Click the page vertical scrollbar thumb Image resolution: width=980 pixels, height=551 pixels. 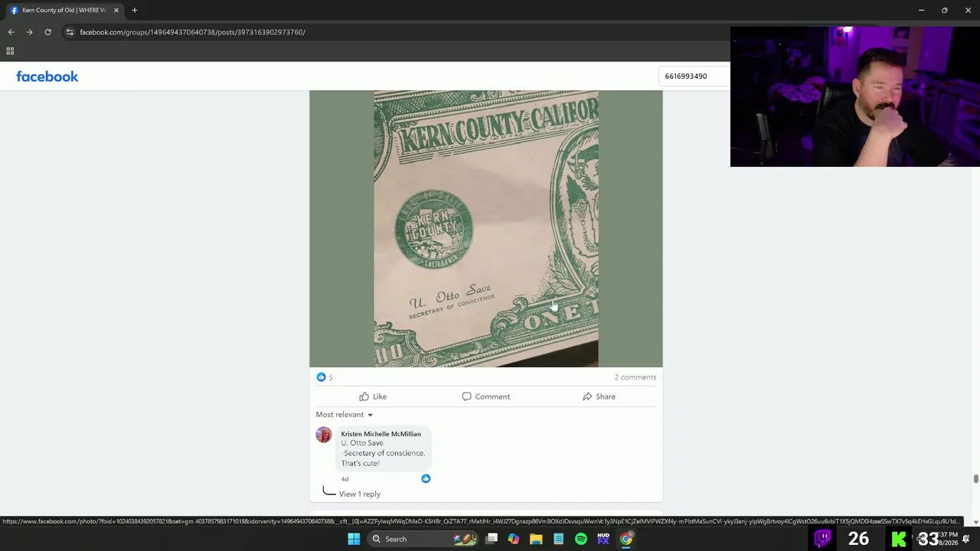[975, 479]
